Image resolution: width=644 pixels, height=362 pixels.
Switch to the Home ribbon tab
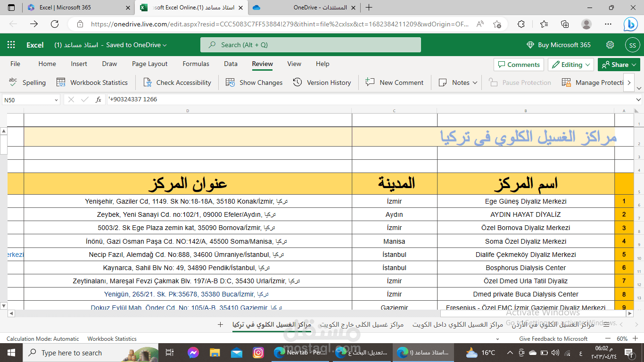47,64
